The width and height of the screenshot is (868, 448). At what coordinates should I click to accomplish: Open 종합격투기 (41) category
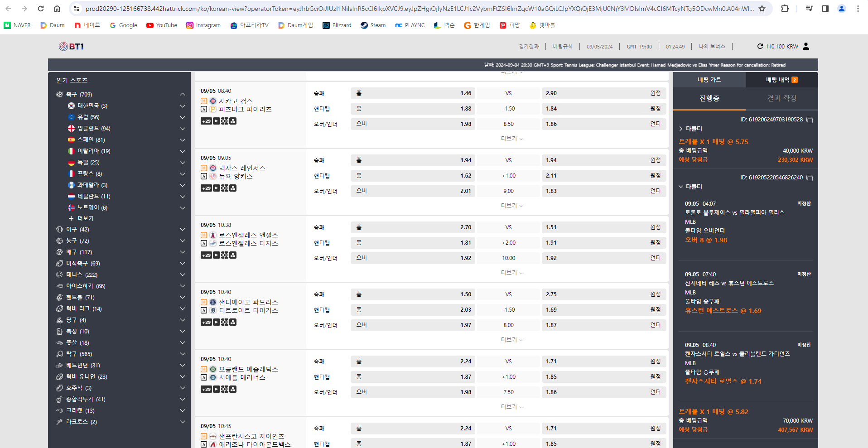point(86,400)
